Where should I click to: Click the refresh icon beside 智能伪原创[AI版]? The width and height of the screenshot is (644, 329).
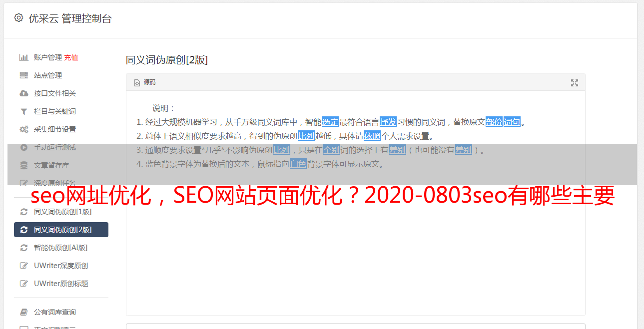[x=23, y=248]
